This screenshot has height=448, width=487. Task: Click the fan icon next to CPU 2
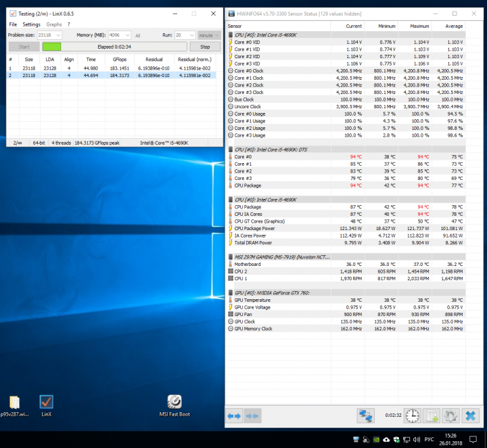point(231,271)
